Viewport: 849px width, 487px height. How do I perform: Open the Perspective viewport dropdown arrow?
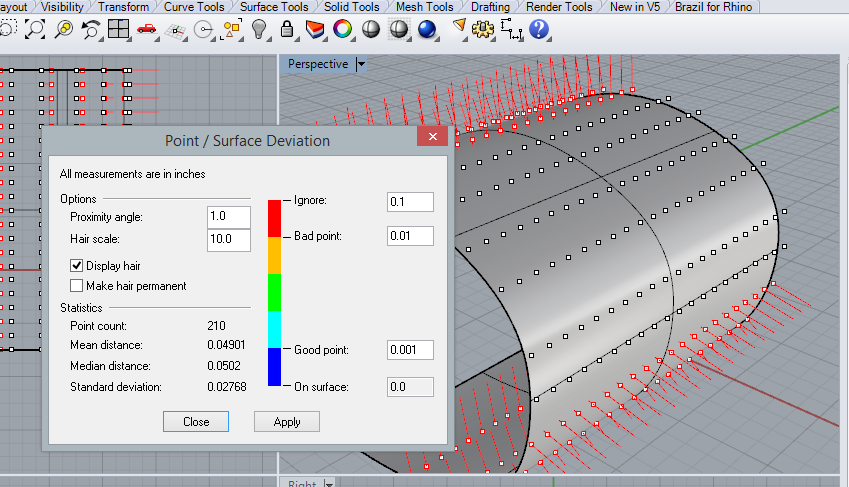pyautogui.click(x=361, y=64)
